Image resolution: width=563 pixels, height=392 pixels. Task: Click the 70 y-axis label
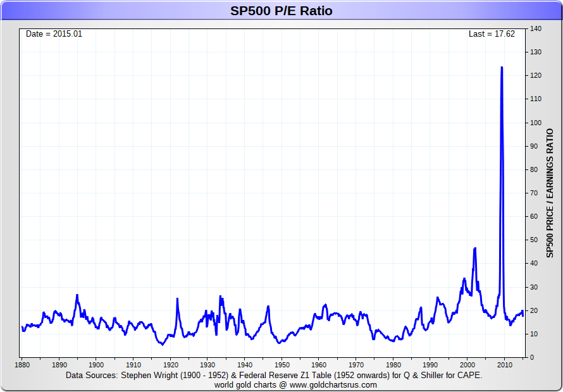pos(535,193)
